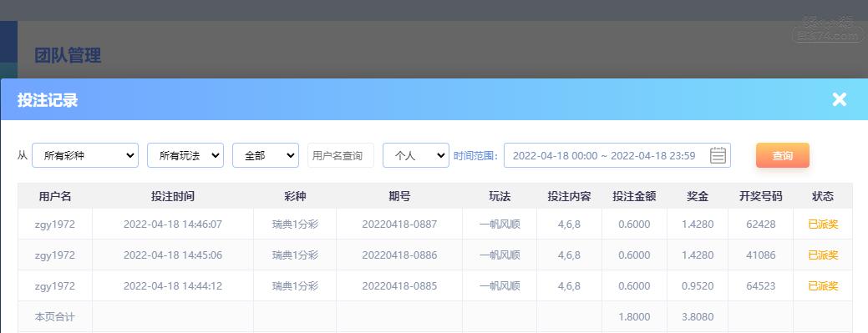Click 一帆风顺 in issue 0887 row
868x333 pixels.
[x=500, y=224]
